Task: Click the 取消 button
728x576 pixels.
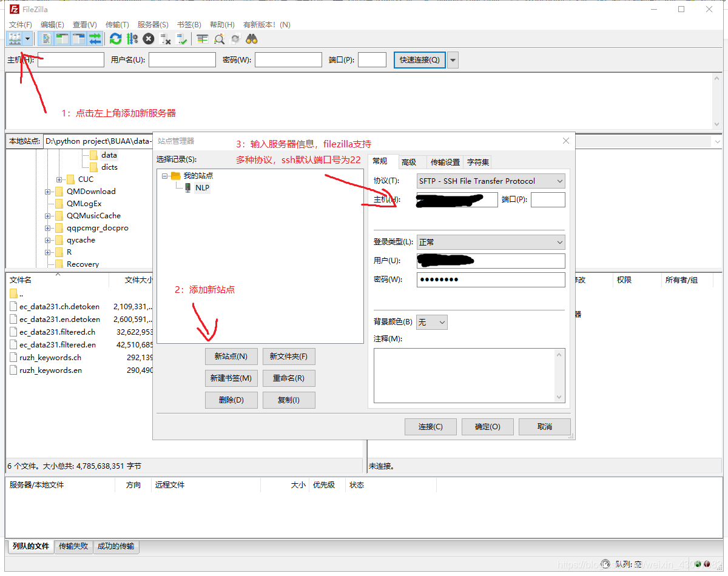Action: point(545,427)
